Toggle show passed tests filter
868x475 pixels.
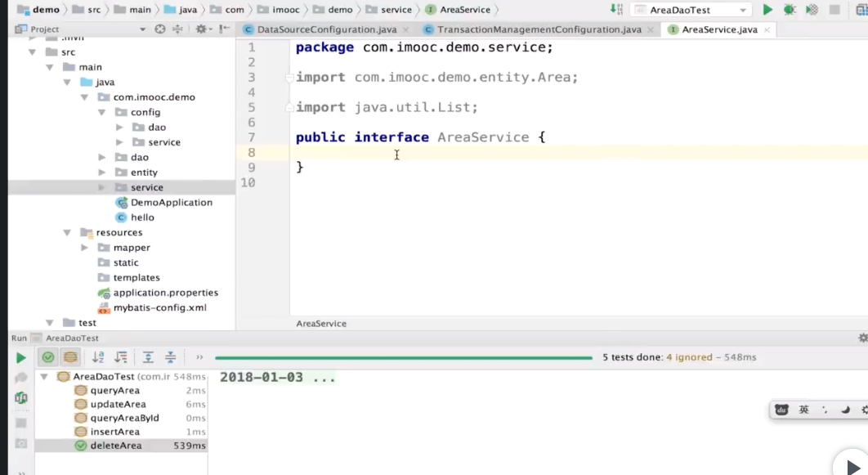48,357
